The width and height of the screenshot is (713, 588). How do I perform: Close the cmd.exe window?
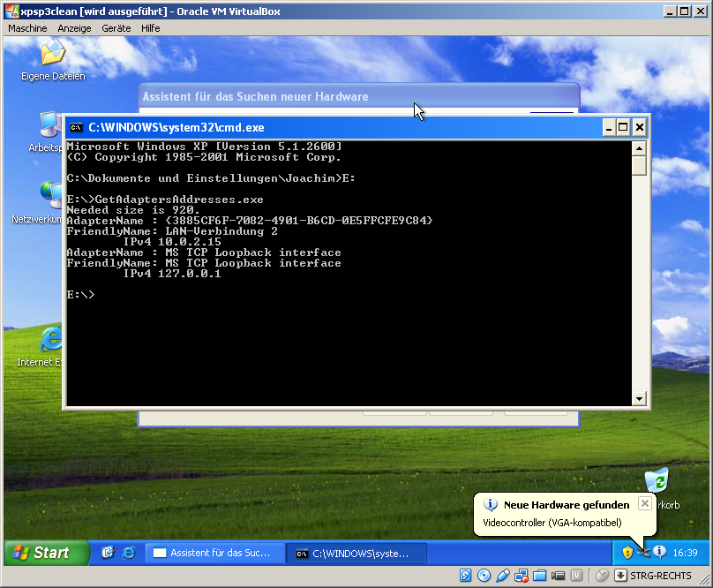click(640, 127)
